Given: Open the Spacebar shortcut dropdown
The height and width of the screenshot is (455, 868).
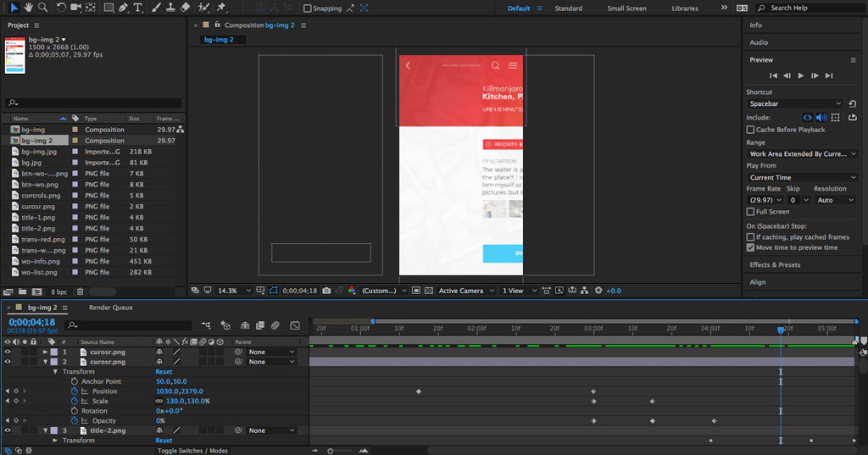Looking at the screenshot, I should click(x=794, y=103).
